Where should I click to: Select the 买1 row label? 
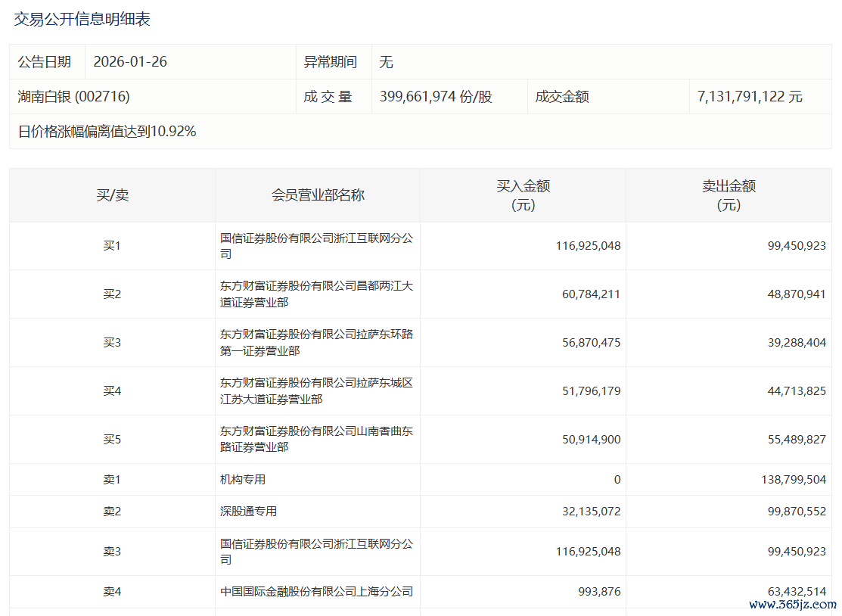[112, 246]
